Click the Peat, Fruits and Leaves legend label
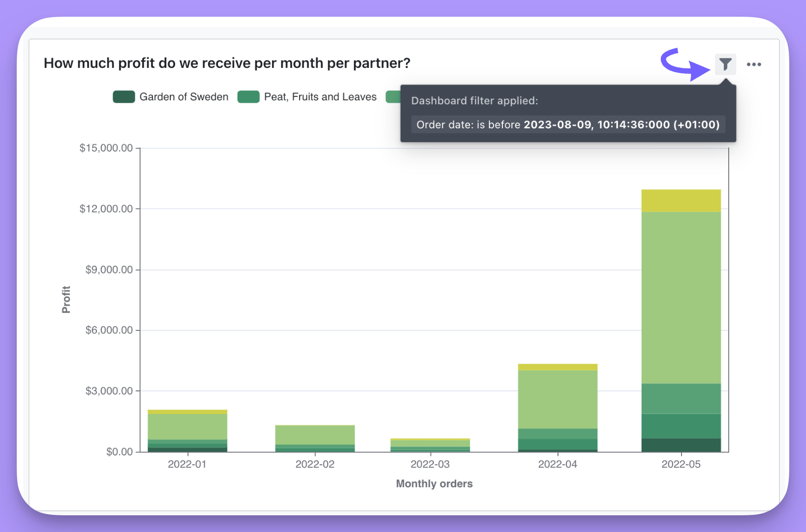806x532 pixels. 320,97
